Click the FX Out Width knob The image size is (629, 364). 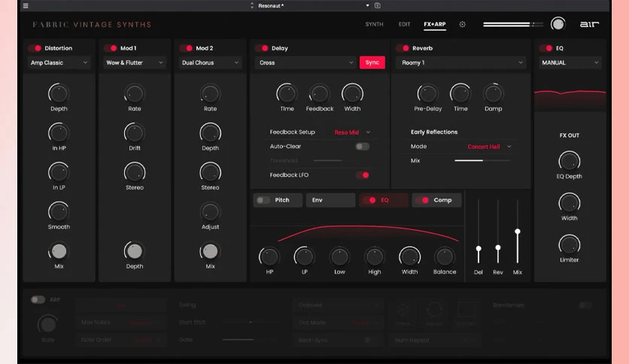click(570, 203)
